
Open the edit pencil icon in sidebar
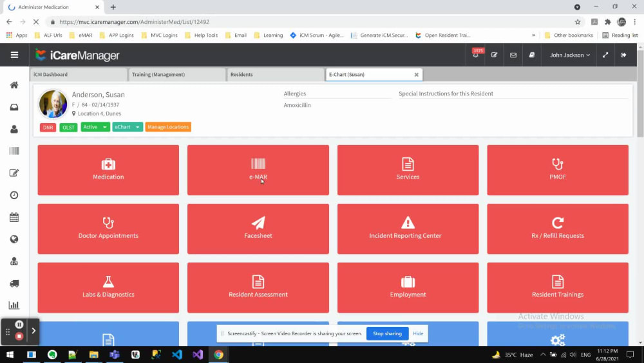(x=14, y=173)
